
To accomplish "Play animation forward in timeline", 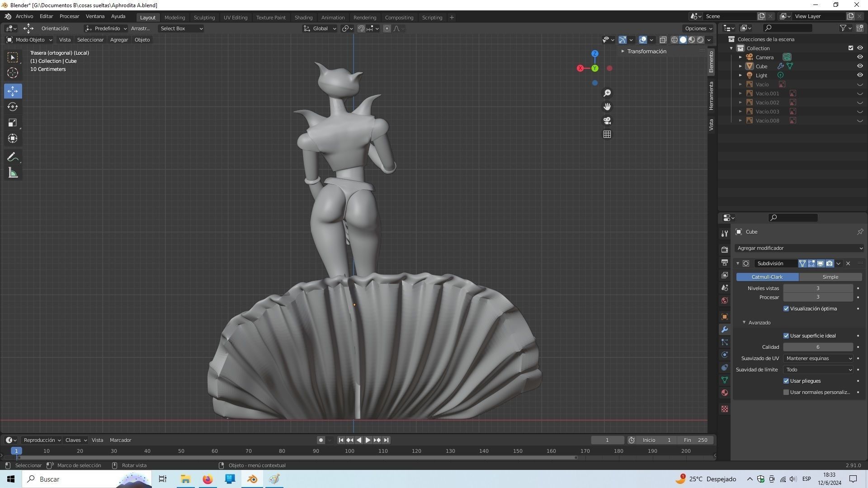I will coord(368,440).
